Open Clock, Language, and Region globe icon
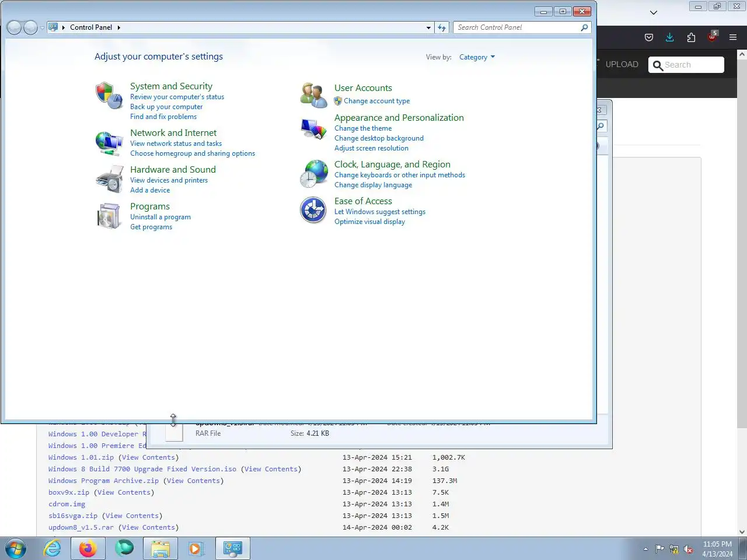The height and width of the screenshot is (560, 747). (314, 174)
